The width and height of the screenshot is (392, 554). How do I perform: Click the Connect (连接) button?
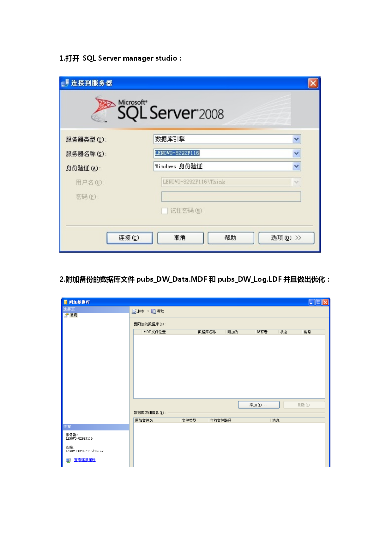pyautogui.click(x=130, y=238)
